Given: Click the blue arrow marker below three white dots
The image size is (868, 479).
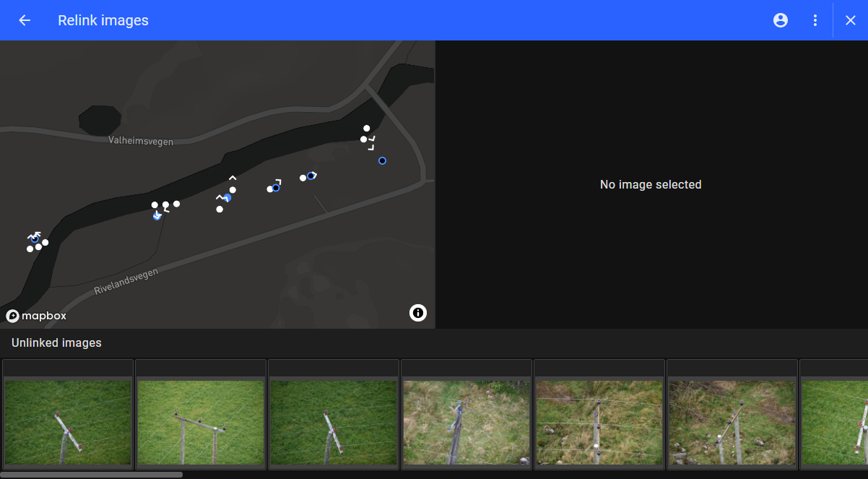Looking at the screenshot, I should pos(157,216).
